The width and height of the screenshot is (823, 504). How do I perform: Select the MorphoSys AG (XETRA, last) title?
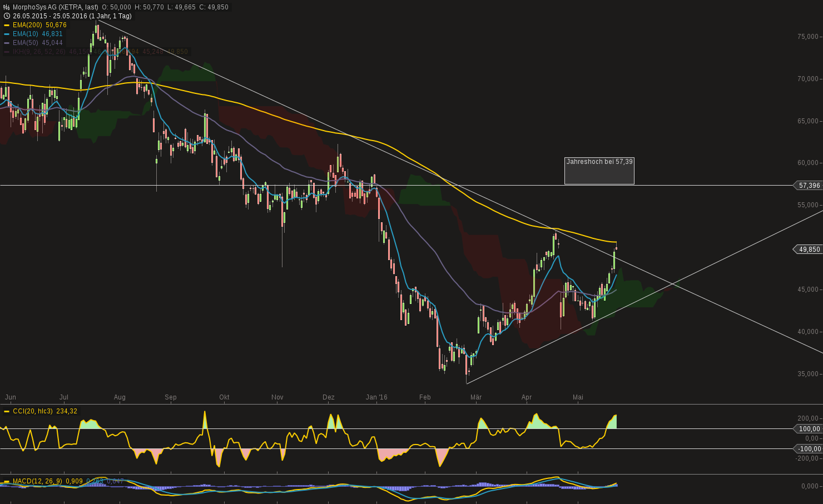[56, 7]
